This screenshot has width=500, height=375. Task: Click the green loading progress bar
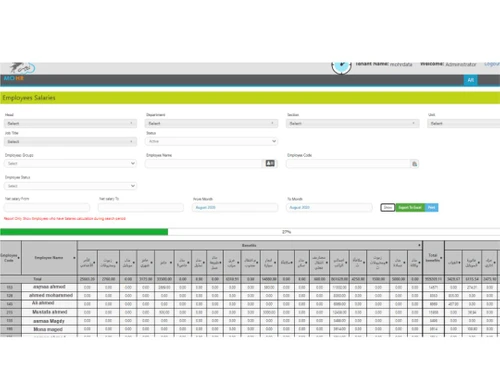pyautogui.click(x=84, y=232)
